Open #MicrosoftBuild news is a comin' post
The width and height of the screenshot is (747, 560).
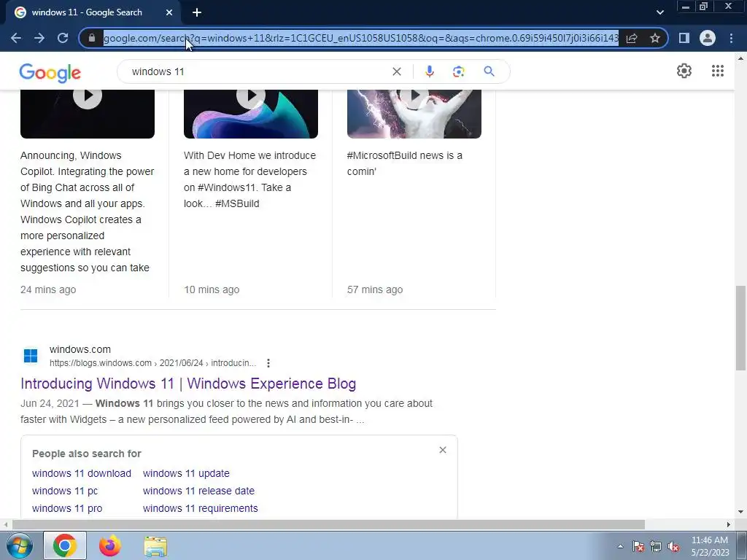click(x=404, y=163)
